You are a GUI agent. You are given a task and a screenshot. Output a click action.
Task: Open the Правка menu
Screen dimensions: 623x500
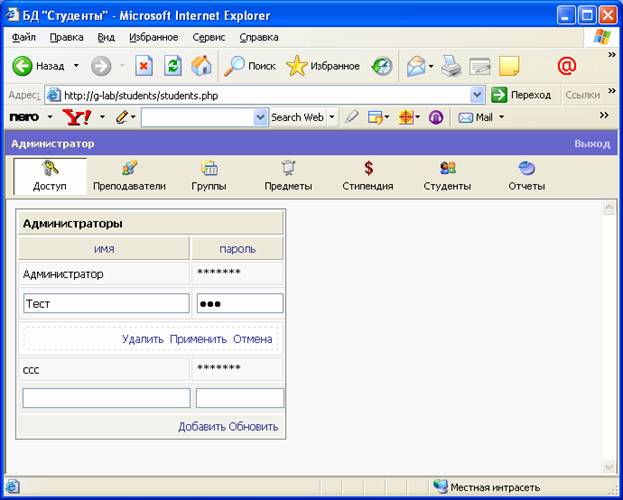tap(66, 37)
